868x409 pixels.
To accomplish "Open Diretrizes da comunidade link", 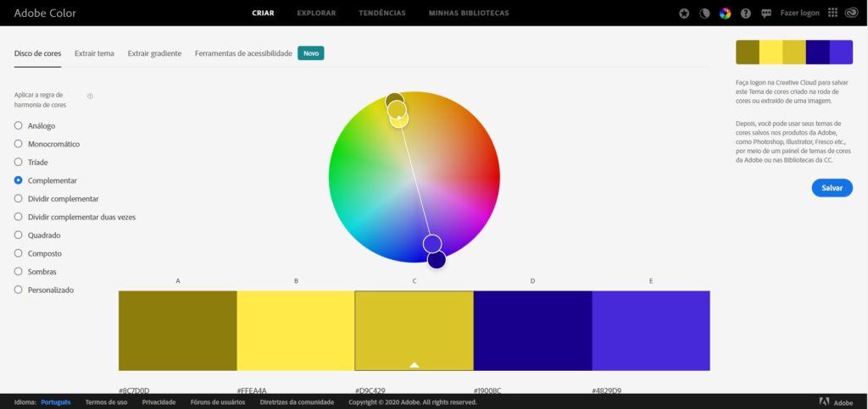I will 297,402.
